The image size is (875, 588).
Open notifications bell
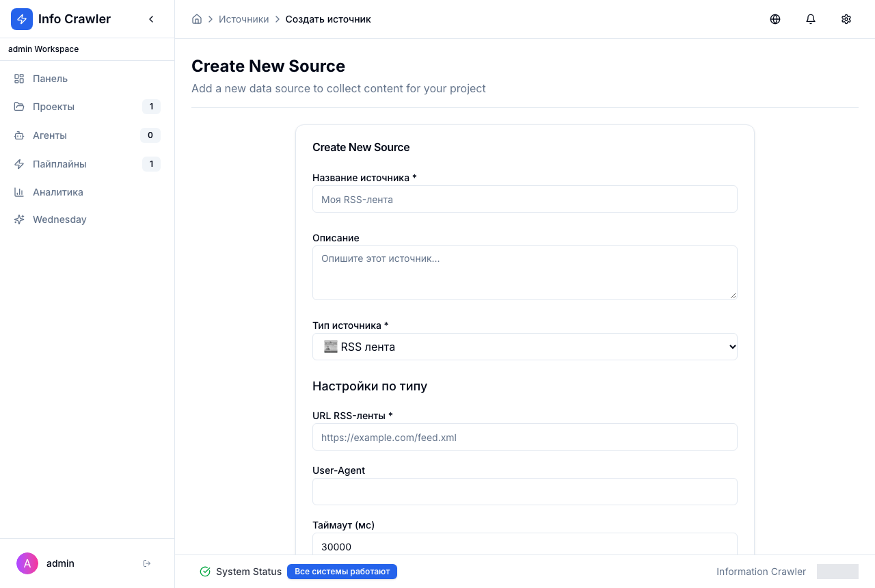811,19
